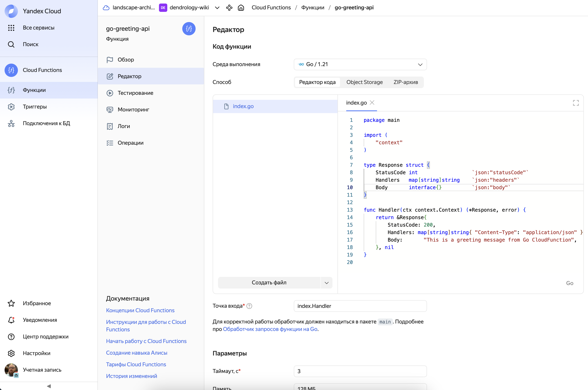Click the Операции list icon
This screenshot has width=588, height=390.
tap(110, 143)
